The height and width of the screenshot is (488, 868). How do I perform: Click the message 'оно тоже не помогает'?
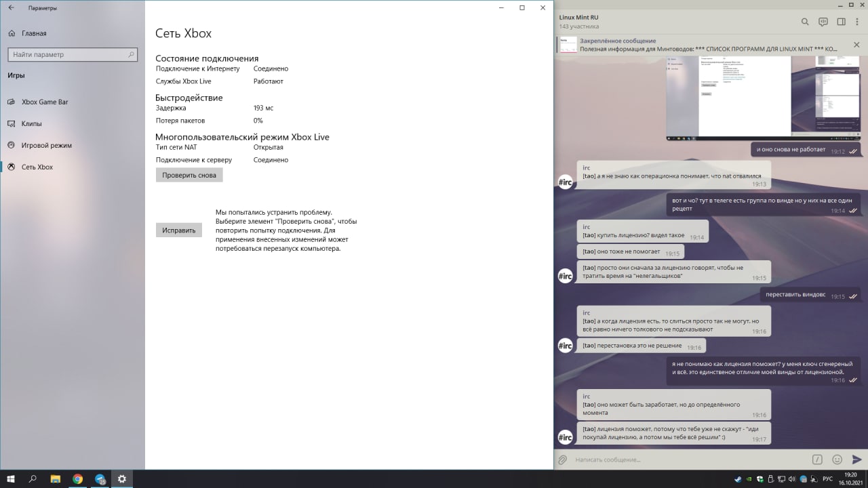631,251
